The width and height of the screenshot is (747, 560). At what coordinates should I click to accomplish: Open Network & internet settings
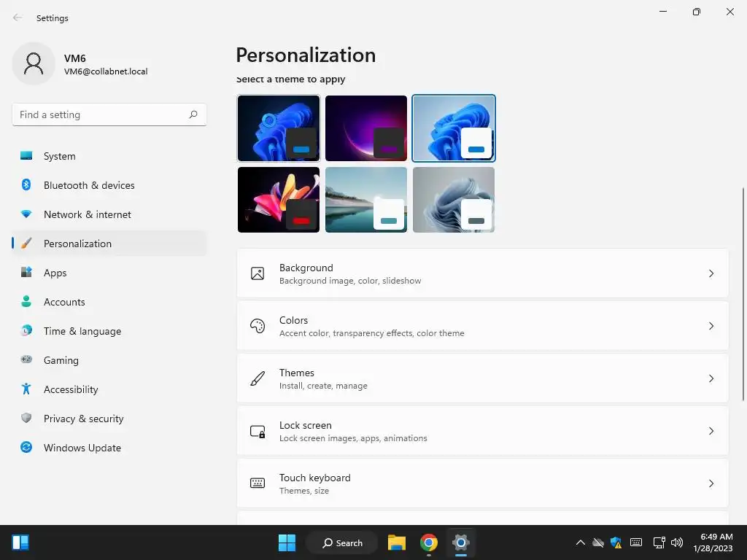[109, 214]
